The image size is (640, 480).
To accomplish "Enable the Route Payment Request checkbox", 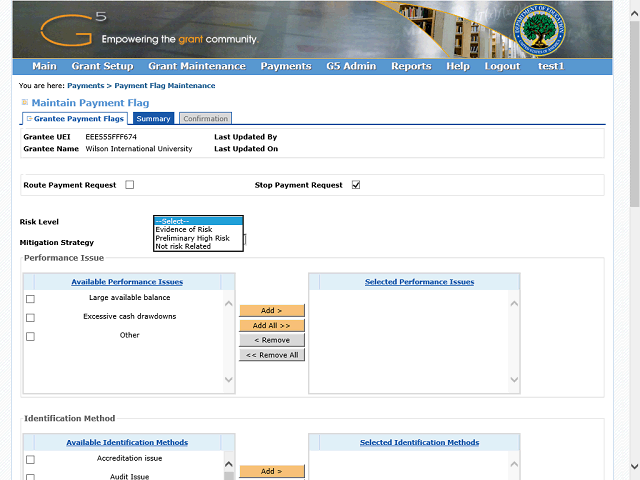I will pyautogui.click(x=130, y=185).
